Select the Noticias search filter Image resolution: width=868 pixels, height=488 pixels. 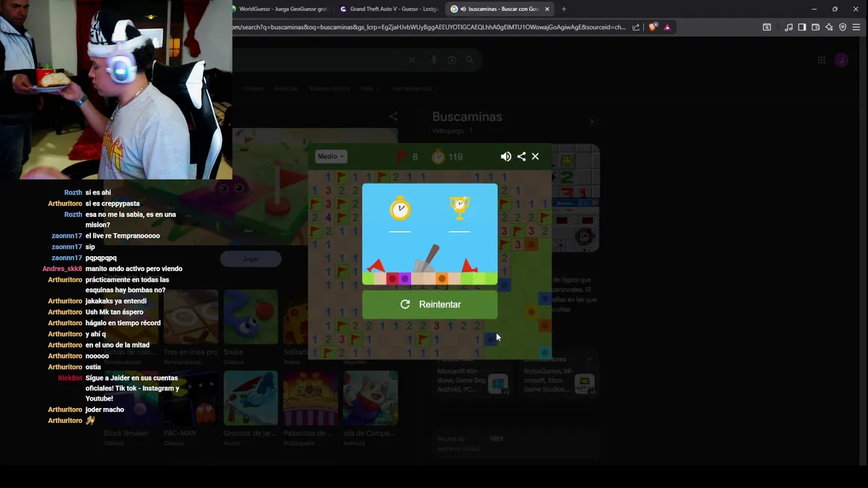pos(285,88)
